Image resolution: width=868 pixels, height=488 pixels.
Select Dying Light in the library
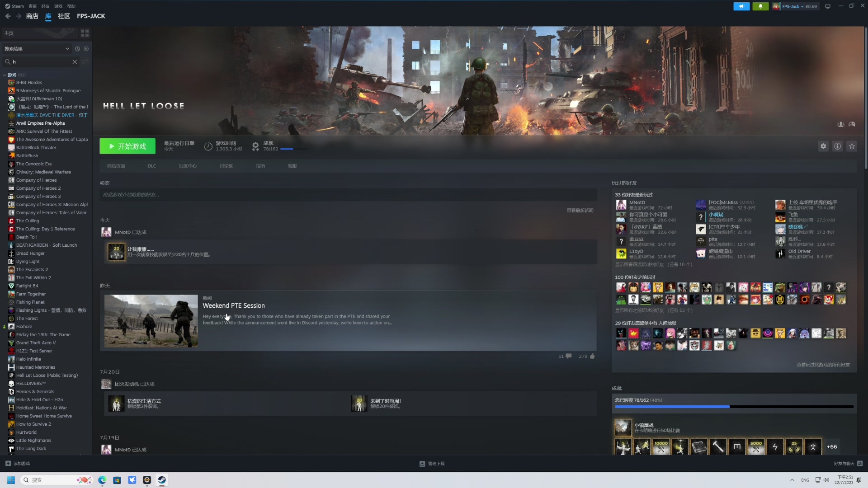[x=28, y=262]
